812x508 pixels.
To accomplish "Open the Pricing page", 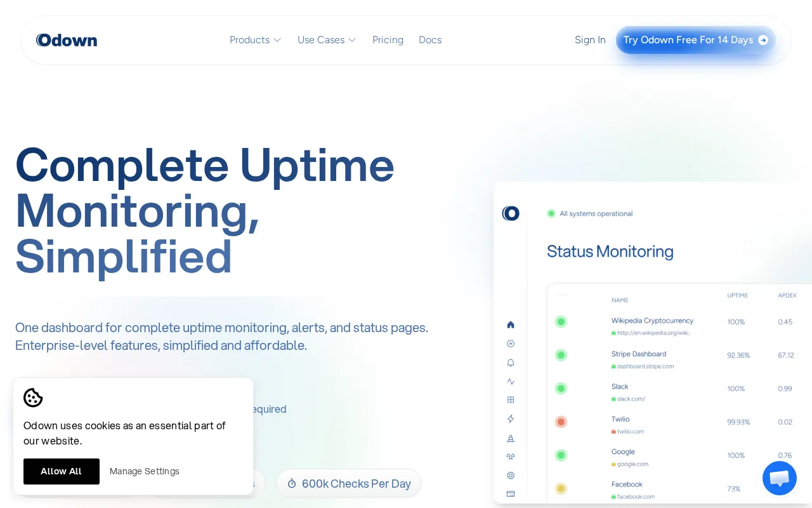I will pyautogui.click(x=388, y=40).
